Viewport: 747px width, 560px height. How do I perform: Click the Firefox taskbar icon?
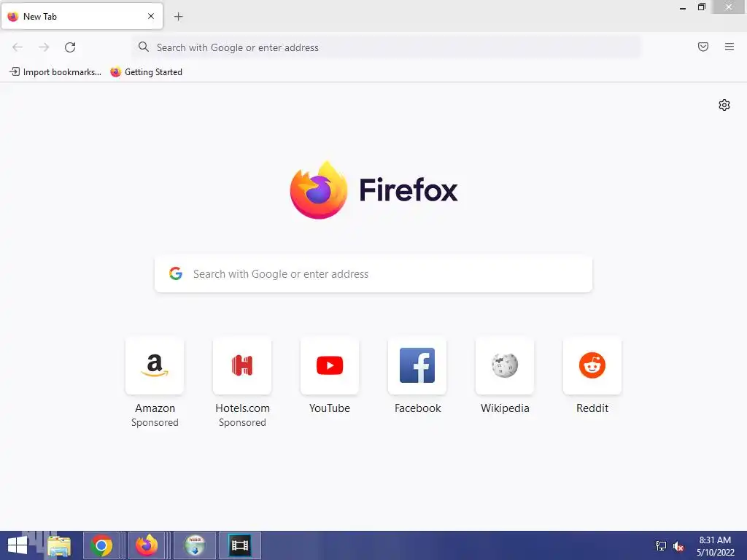pos(146,545)
